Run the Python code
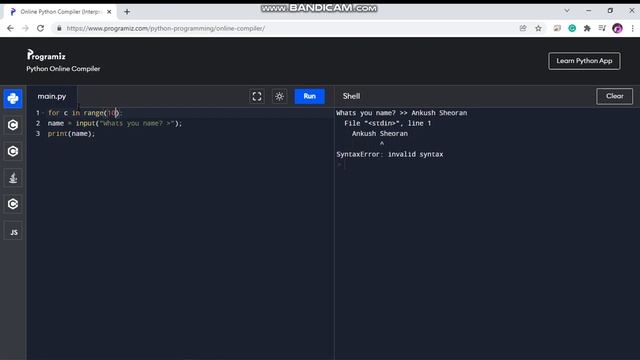This screenshot has height=360, width=640. coord(310,96)
